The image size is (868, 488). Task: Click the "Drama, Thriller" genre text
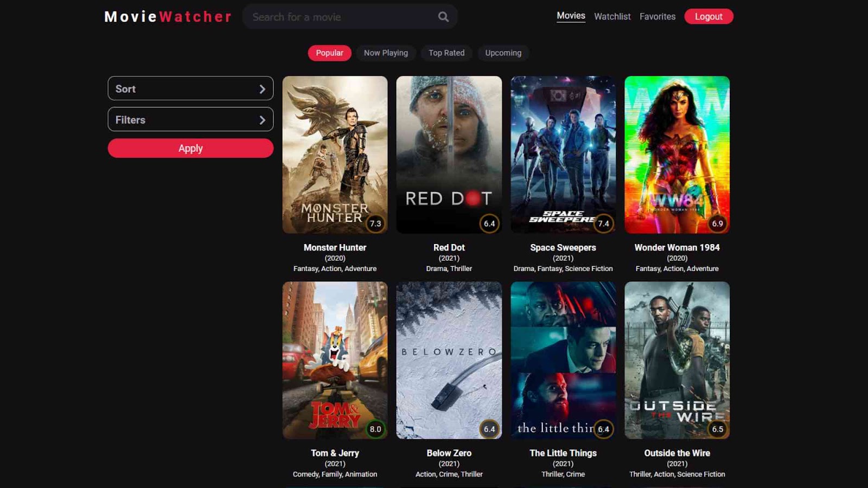(x=449, y=268)
